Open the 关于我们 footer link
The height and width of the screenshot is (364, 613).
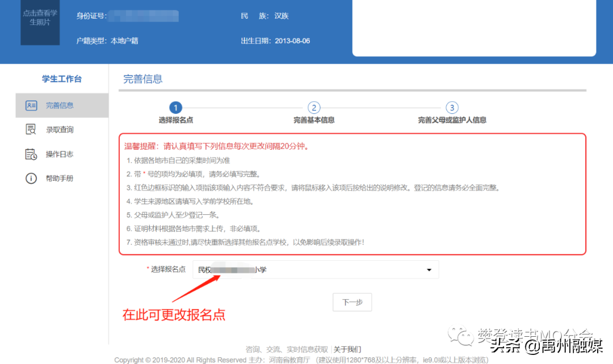coord(347,349)
